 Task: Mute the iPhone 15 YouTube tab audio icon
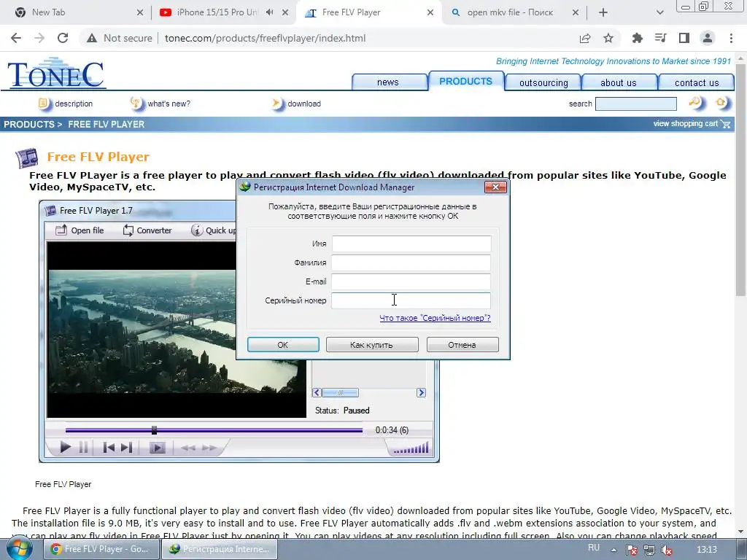click(270, 12)
